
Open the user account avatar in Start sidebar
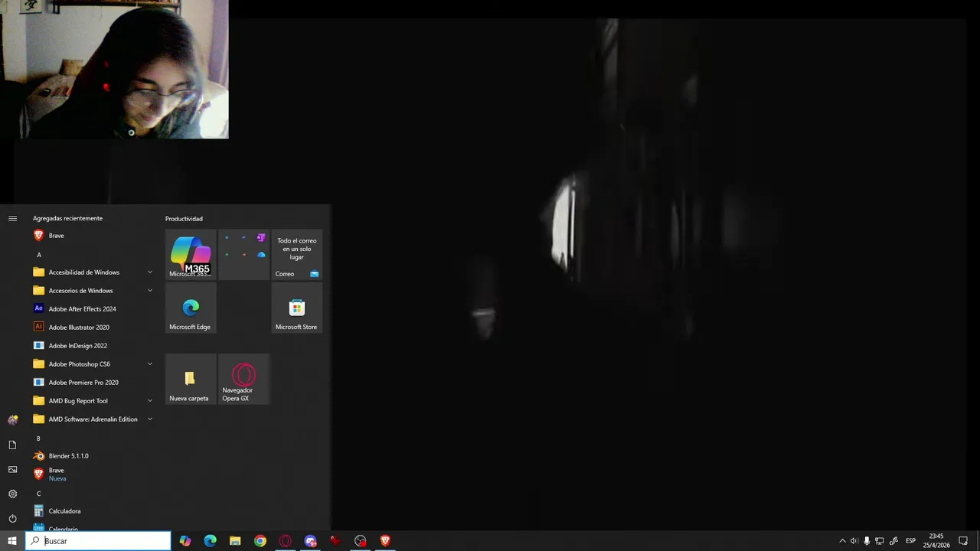[x=12, y=420]
